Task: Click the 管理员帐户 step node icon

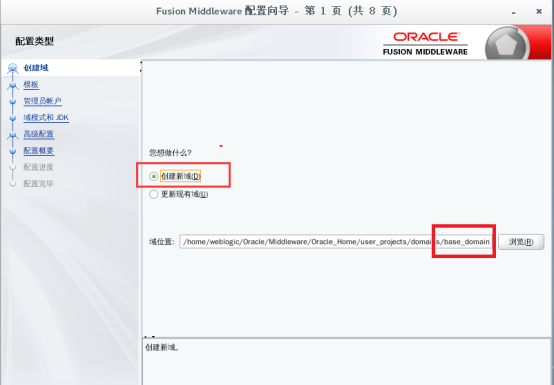Action: [13, 101]
